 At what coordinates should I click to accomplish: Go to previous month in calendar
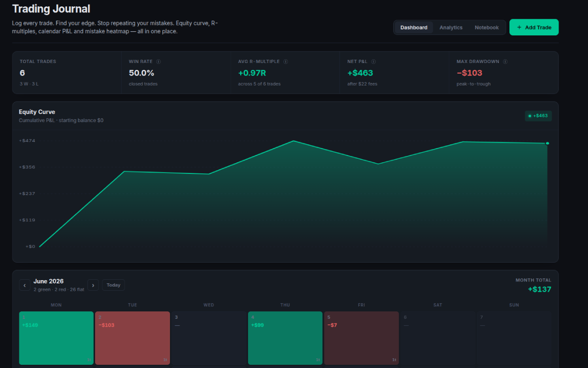tap(25, 285)
